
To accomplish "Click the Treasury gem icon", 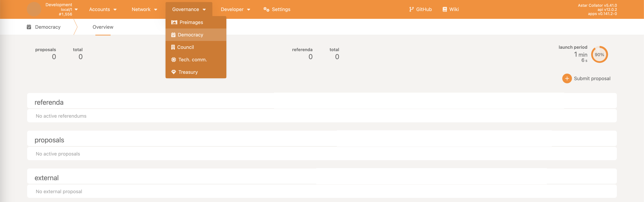I will click(x=173, y=72).
